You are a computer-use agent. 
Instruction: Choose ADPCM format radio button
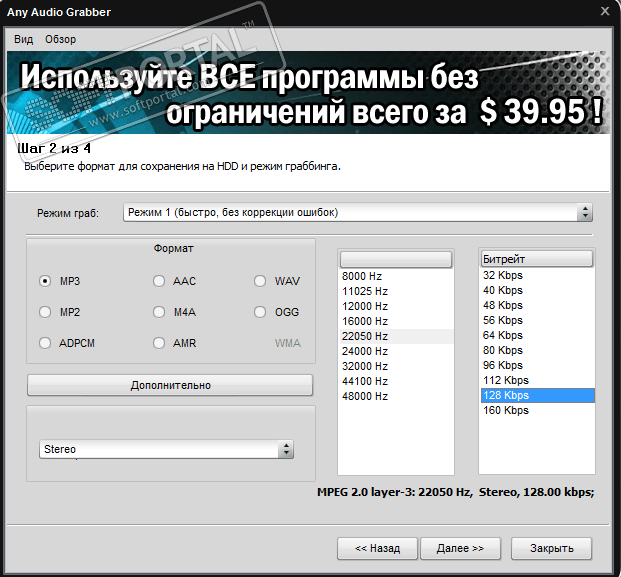45,343
